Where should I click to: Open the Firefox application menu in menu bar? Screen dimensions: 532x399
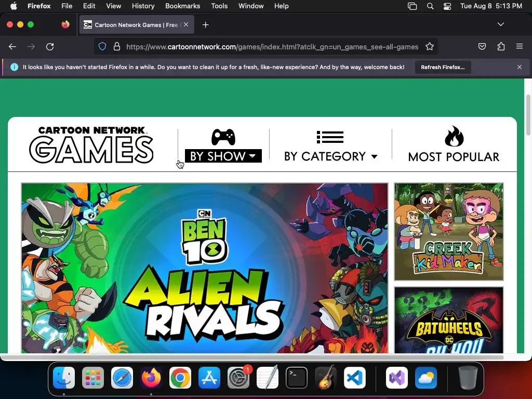(39, 6)
